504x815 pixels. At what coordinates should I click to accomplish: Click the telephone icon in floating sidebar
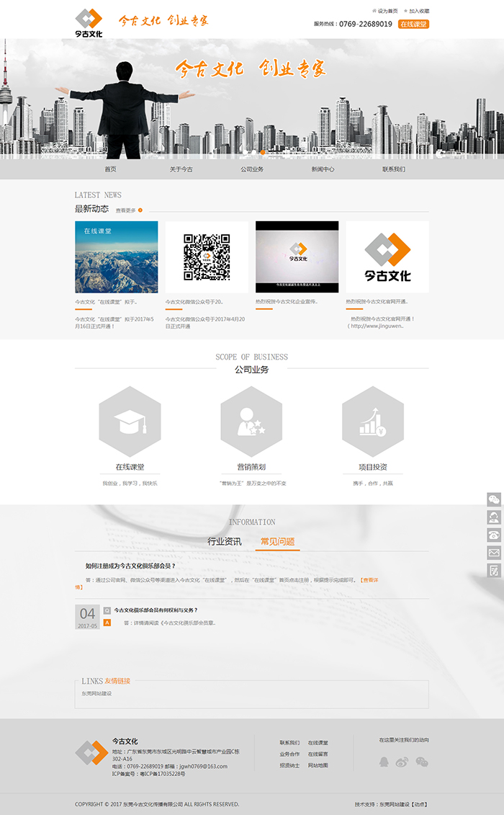494,535
